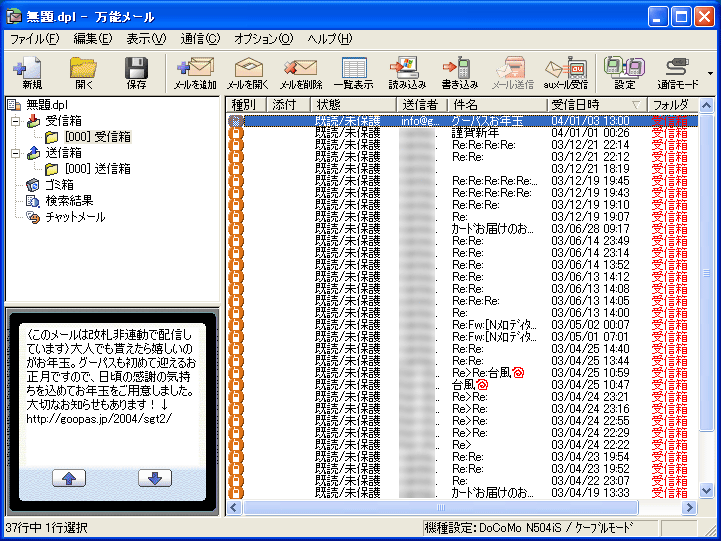Image resolution: width=721 pixels, height=541 pixels.
Task: Click the メールを削除 (Delete mail) icon
Action: coord(300,73)
